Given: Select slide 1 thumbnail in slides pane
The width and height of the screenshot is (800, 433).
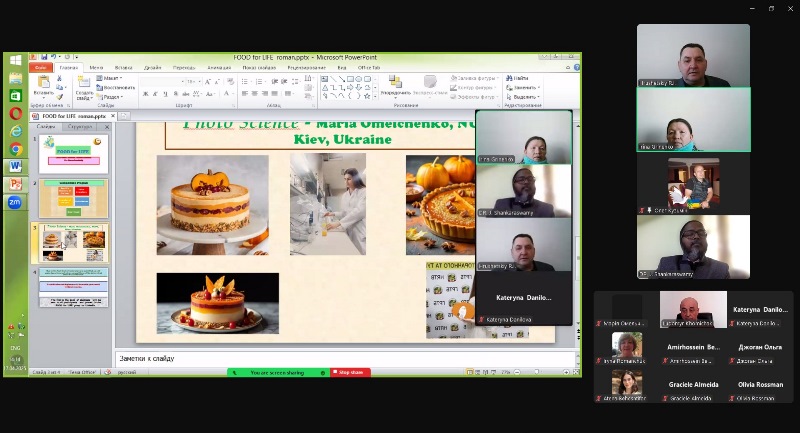Looking at the screenshot, I should (73, 154).
